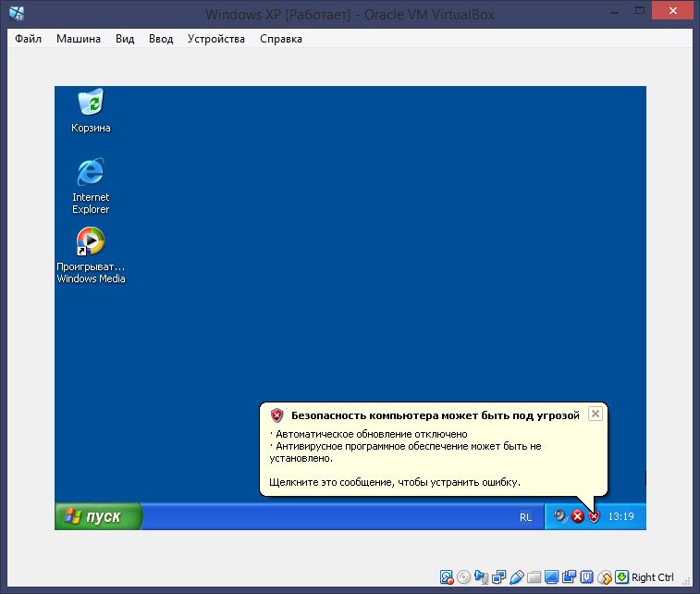The width and height of the screenshot is (700, 594).
Task: Click the Right Ctrl host key label
Action: 653,577
